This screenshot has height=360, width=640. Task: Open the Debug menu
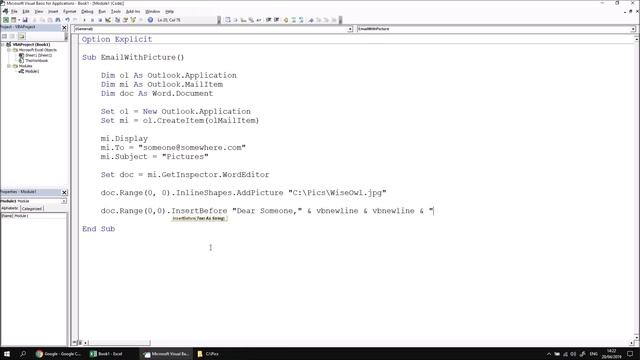coord(87,11)
